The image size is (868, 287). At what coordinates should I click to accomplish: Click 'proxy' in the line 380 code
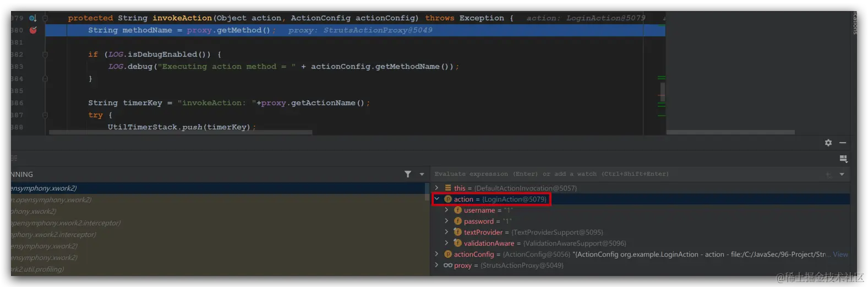199,30
